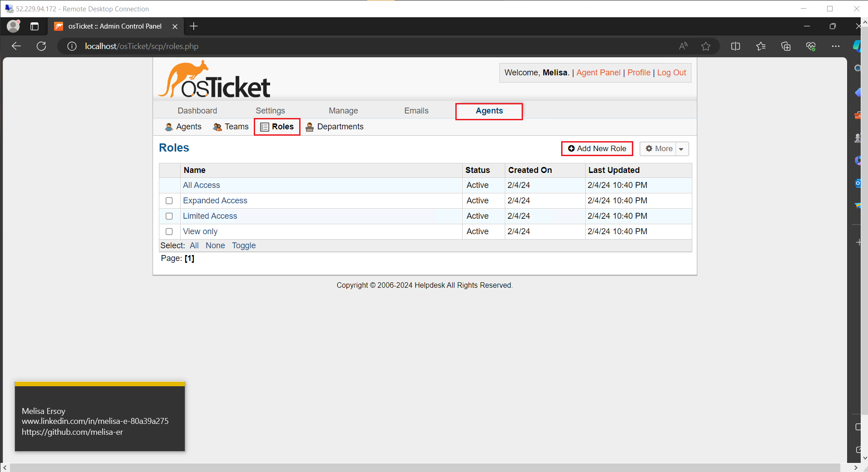Open the site information icon in address bar
This screenshot has height=472, width=868.
click(72, 46)
